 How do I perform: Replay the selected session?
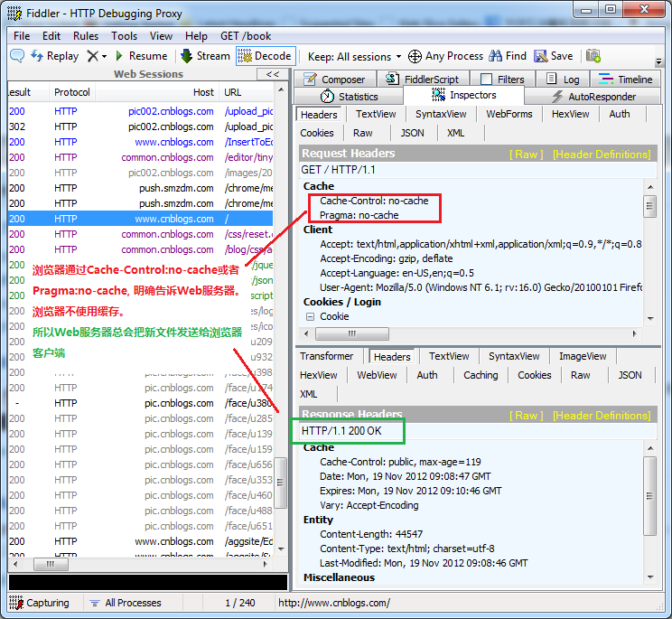(54, 56)
